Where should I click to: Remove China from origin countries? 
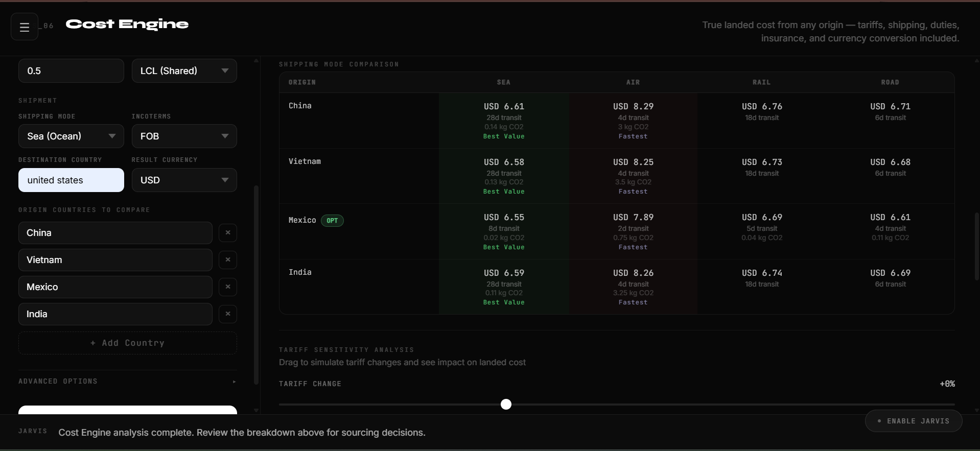point(228,233)
